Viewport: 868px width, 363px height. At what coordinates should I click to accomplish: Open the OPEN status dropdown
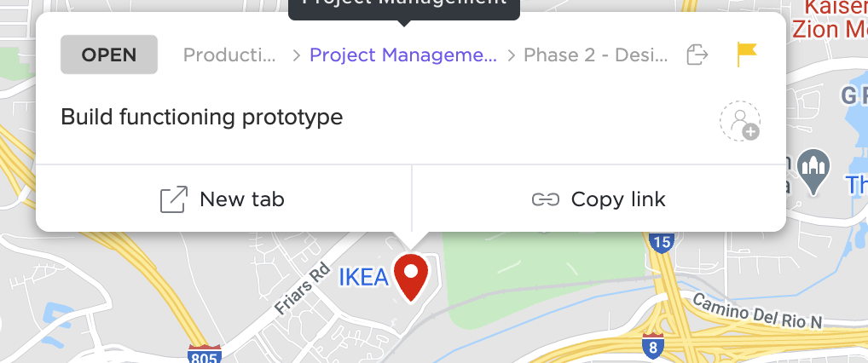(x=109, y=55)
